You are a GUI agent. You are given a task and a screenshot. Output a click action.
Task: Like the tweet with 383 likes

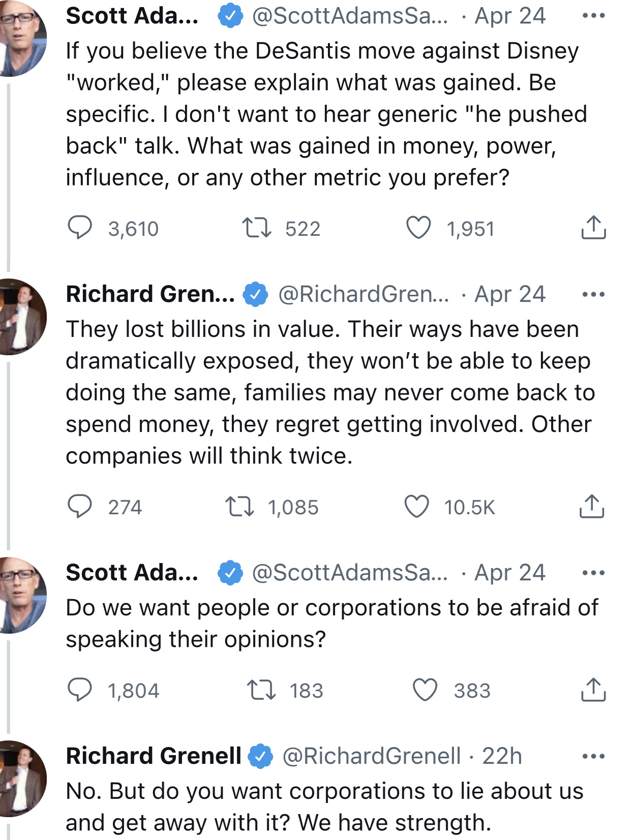(425, 690)
